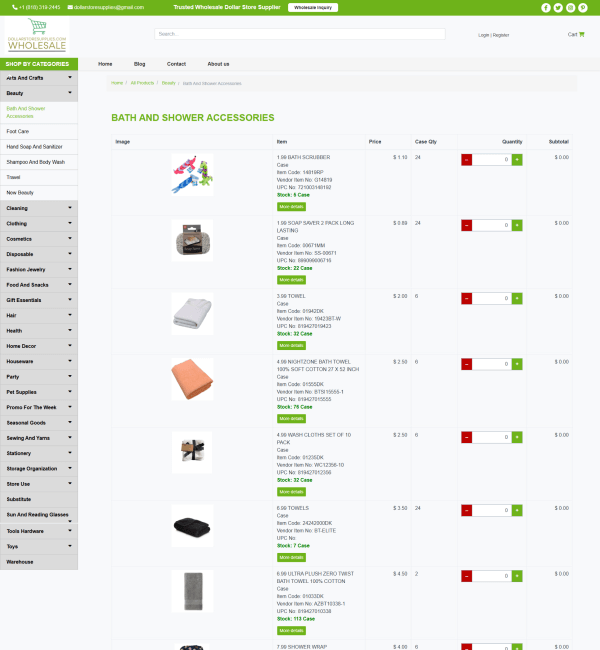
Task: Increase quantity for 1.99 Bath Scrubber
Action: [x=517, y=159]
